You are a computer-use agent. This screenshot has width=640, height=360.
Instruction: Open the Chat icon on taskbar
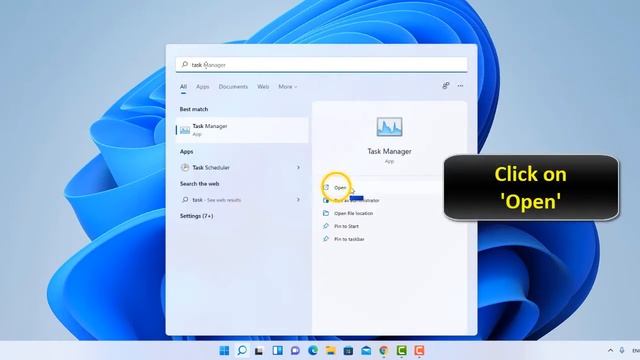(295, 350)
